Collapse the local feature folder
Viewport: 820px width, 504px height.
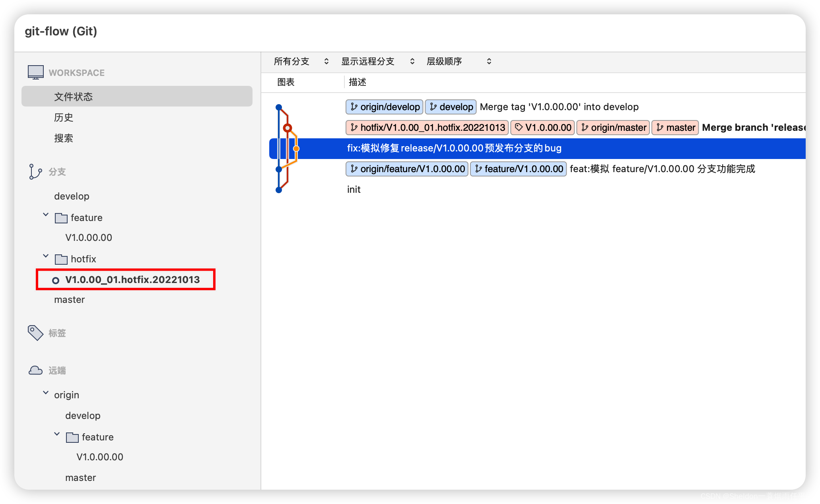(46, 215)
